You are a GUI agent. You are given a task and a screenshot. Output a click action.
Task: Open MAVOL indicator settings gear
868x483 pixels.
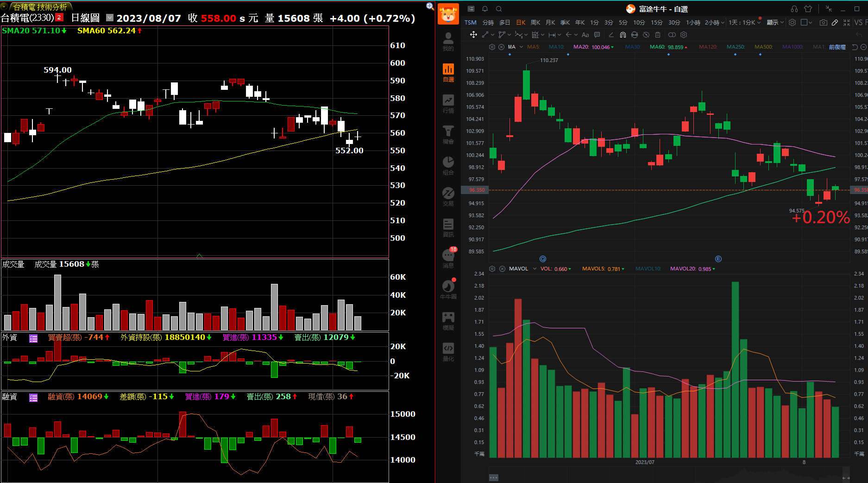[x=492, y=269]
